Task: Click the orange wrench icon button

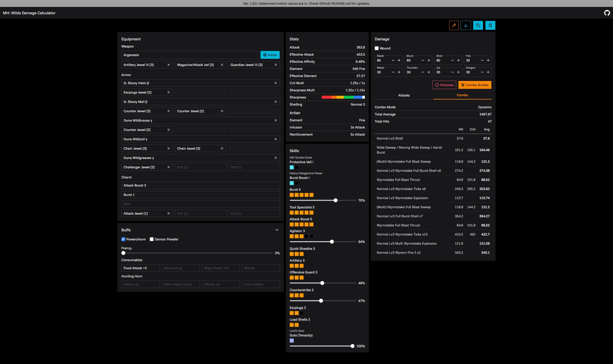Action: click(x=454, y=25)
